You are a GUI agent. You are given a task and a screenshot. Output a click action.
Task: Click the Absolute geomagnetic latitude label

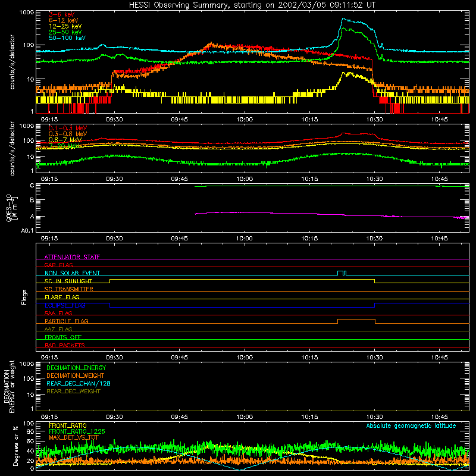[x=411, y=426]
